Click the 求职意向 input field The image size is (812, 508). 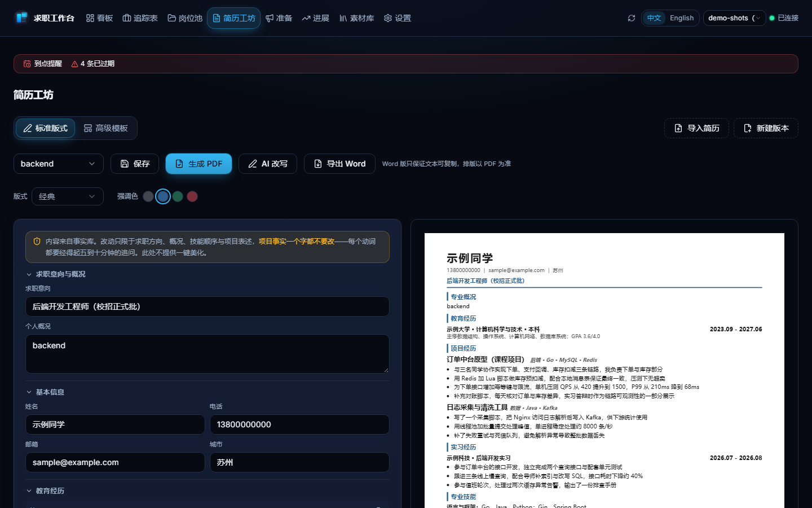click(208, 306)
